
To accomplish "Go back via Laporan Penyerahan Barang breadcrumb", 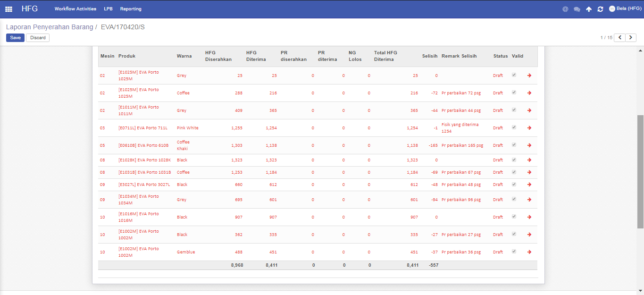I will click(50, 27).
